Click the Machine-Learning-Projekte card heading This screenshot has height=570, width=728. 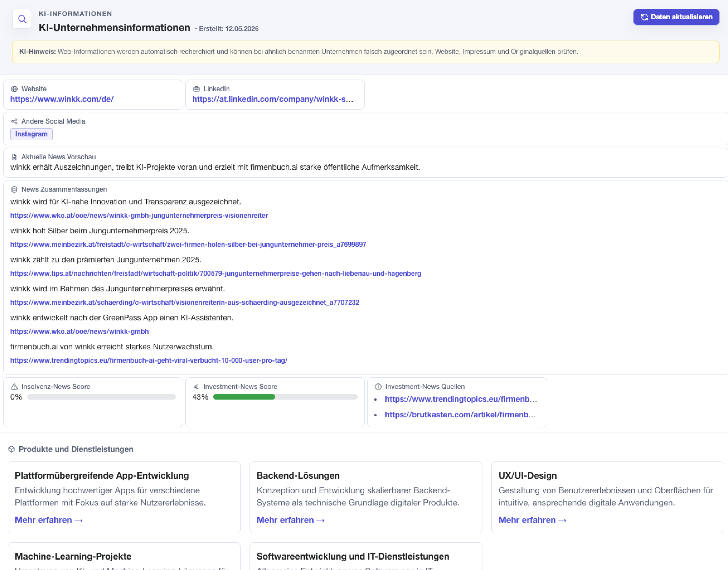click(73, 557)
